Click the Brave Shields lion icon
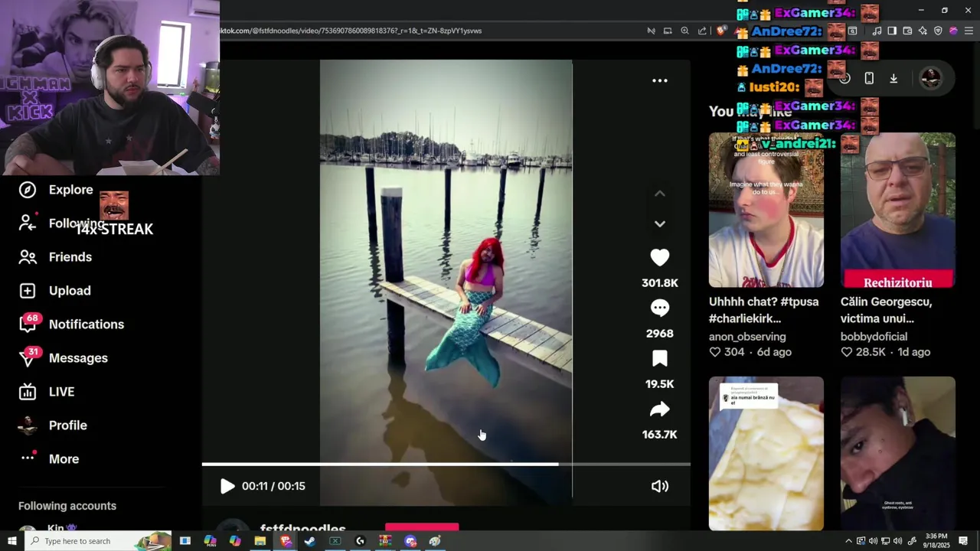 pos(720,31)
